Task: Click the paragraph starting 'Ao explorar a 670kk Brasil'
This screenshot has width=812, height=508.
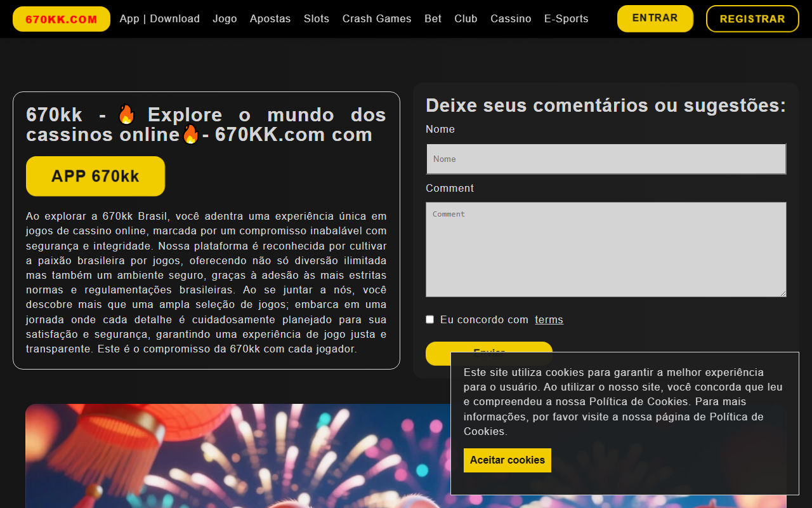Action: (x=206, y=283)
